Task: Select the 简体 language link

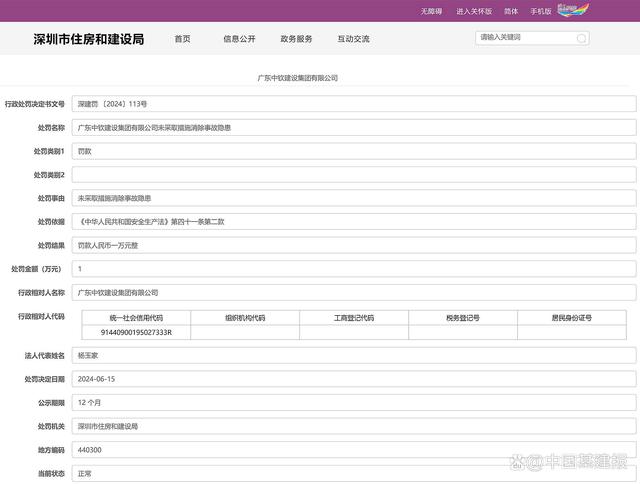Action: point(511,11)
